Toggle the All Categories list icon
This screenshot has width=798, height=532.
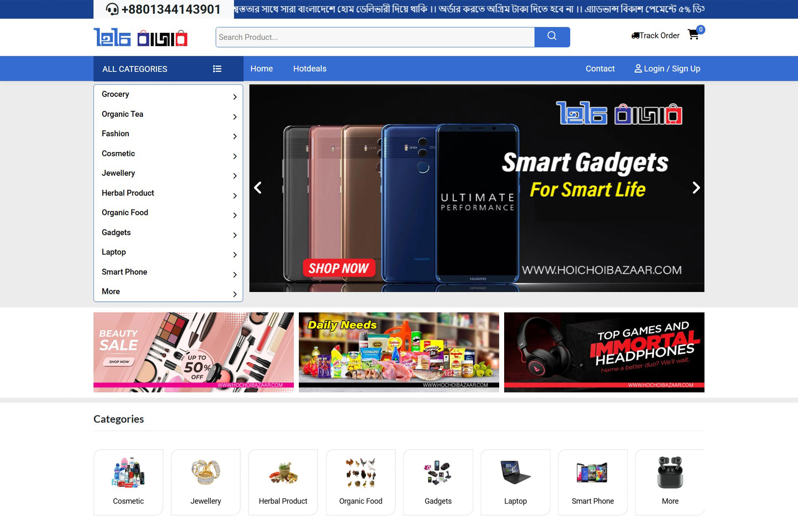tap(217, 69)
